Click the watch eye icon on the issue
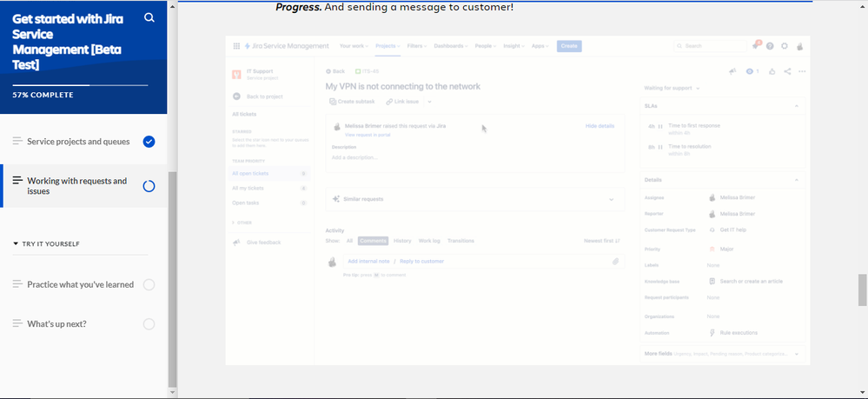868x399 pixels. (750, 71)
